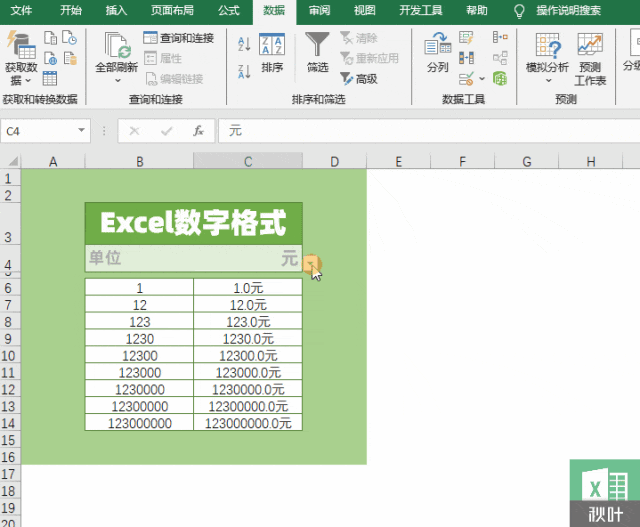Click the Recent Sources icon with clock
This screenshot has height=527, width=640.
click(x=69, y=38)
